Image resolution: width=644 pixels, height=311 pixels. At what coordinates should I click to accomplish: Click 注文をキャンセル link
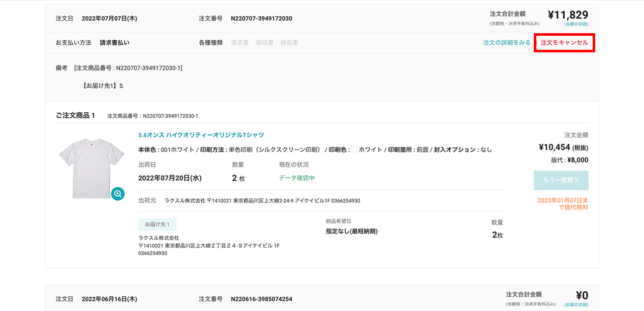[x=565, y=43]
